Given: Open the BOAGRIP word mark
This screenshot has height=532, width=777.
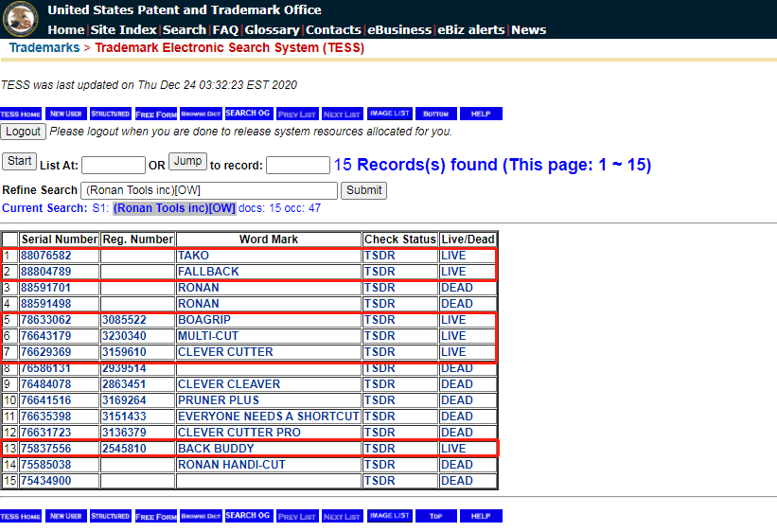Looking at the screenshot, I should point(204,320).
